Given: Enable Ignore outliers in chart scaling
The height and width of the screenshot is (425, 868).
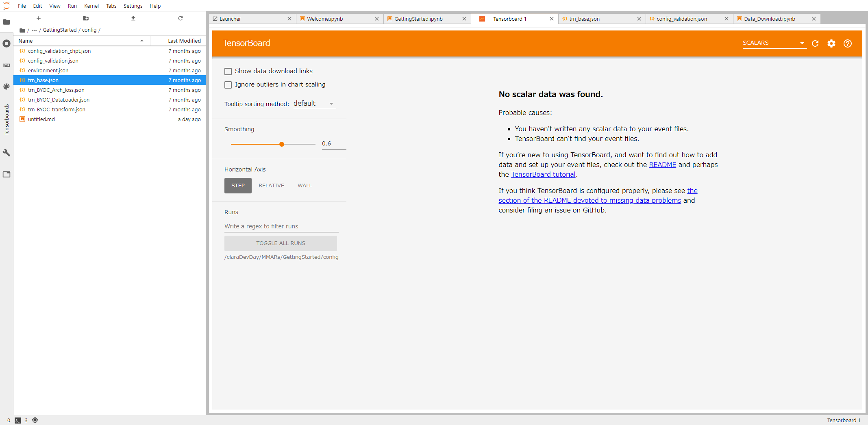Looking at the screenshot, I should coord(228,85).
